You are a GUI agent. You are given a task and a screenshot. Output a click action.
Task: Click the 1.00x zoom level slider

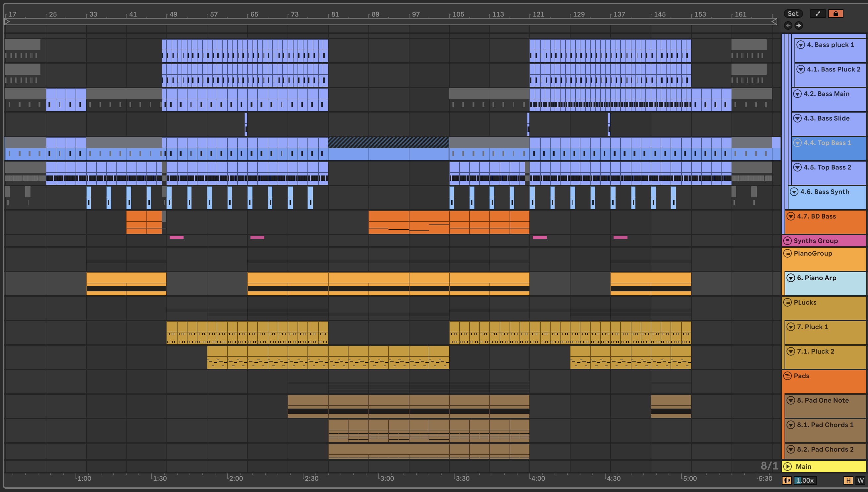coord(805,480)
